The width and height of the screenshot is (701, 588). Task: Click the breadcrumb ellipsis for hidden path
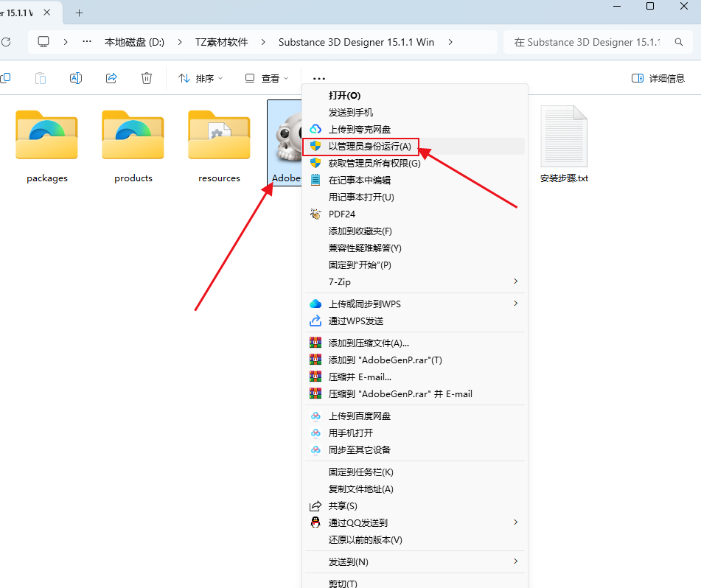coord(87,41)
